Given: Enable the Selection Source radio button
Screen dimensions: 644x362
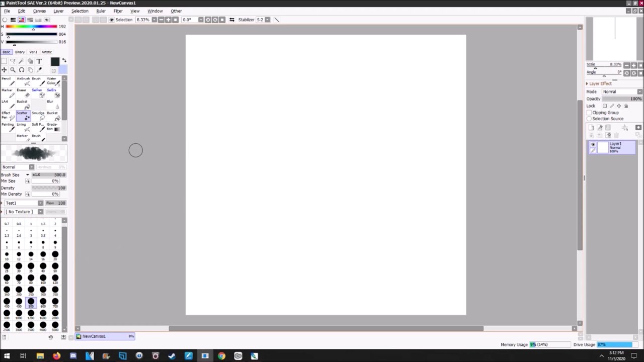Looking at the screenshot, I should [589, 119].
